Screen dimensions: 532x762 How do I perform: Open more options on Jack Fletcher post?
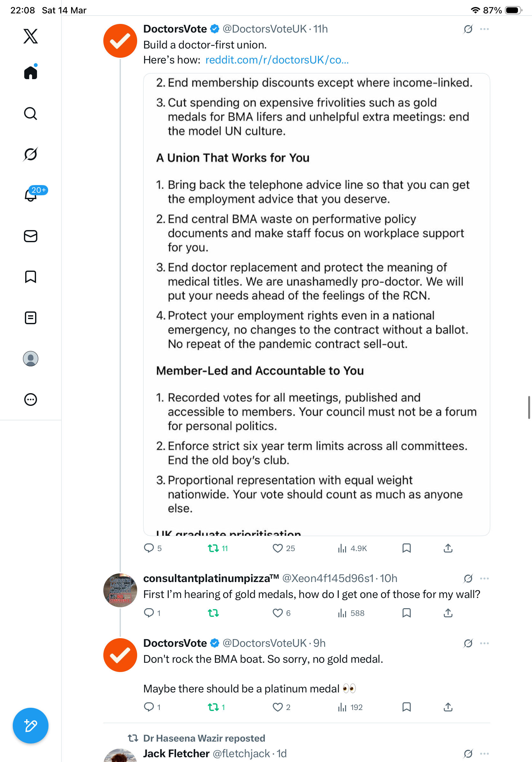(x=484, y=753)
